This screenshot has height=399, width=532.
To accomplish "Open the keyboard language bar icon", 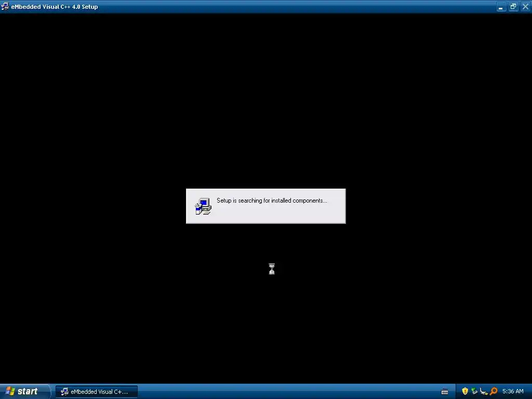I will click(x=445, y=392).
